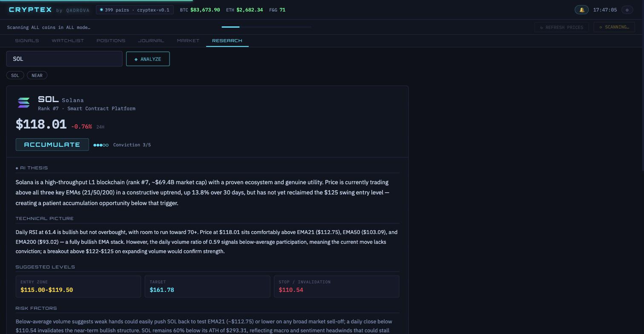
Task: Open the Signals tab
Action: pos(27,40)
